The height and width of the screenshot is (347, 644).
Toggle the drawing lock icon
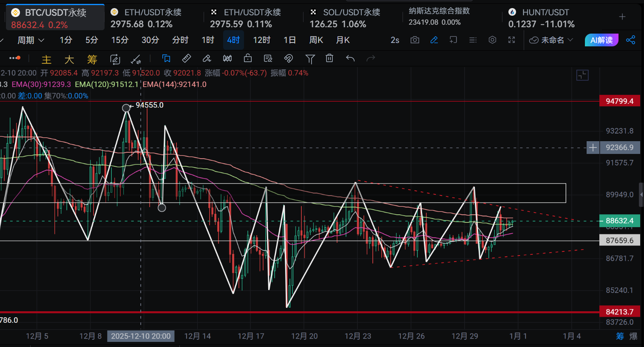(x=248, y=59)
